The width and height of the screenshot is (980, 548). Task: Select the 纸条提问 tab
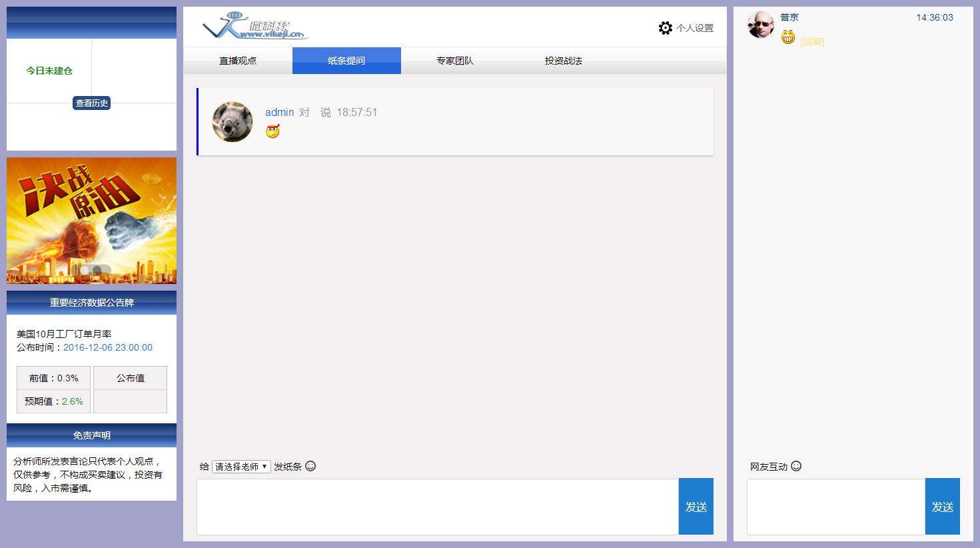pos(346,61)
